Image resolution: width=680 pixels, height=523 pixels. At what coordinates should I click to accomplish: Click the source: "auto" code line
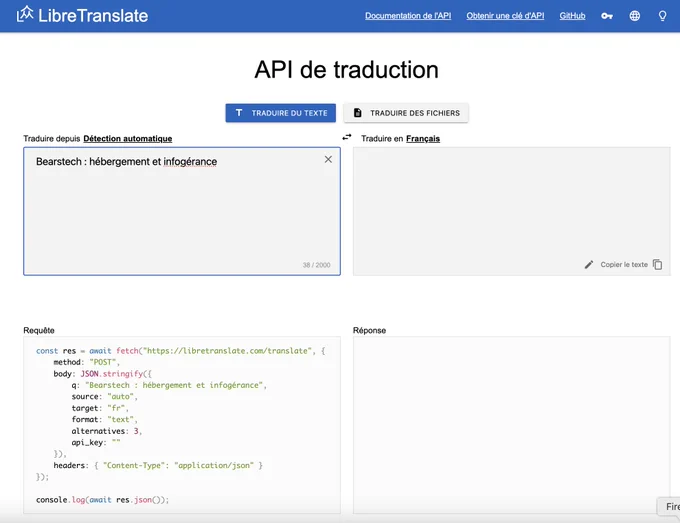point(105,396)
